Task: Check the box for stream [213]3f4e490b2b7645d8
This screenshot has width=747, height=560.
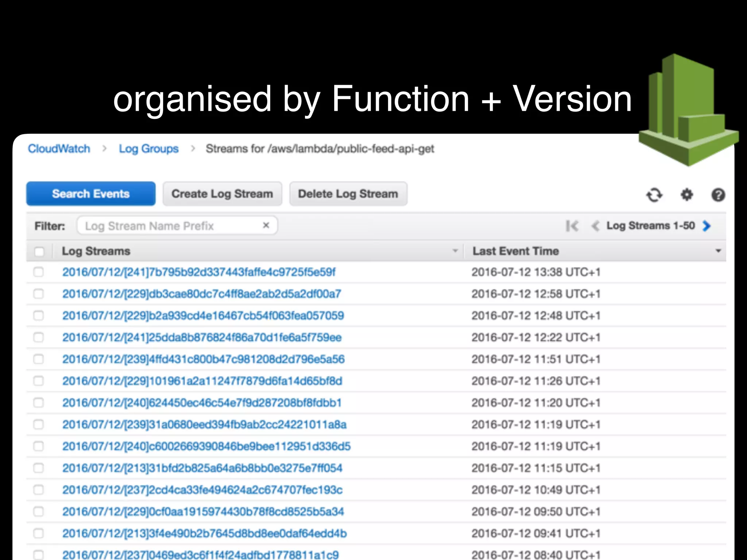Action: [39, 533]
